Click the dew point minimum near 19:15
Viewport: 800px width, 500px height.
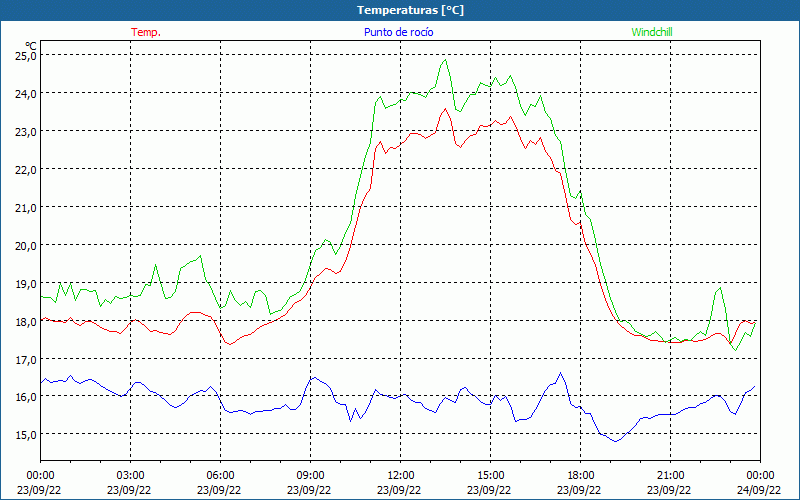coord(616,441)
